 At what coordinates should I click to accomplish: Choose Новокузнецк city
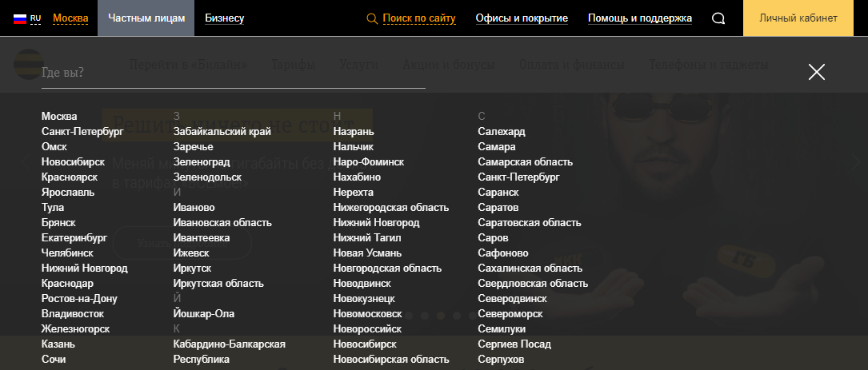click(x=364, y=299)
